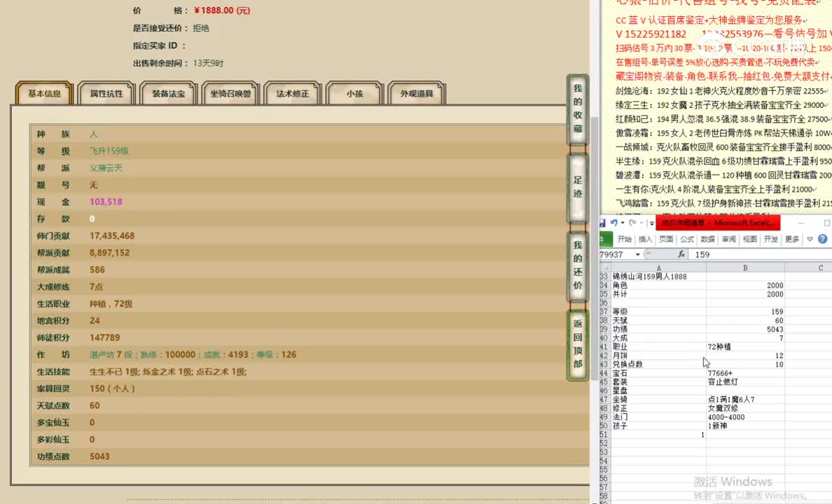Select the cell containing 72种植
Image resolution: width=832 pixels, height=504 pixels.
[745, 346]
